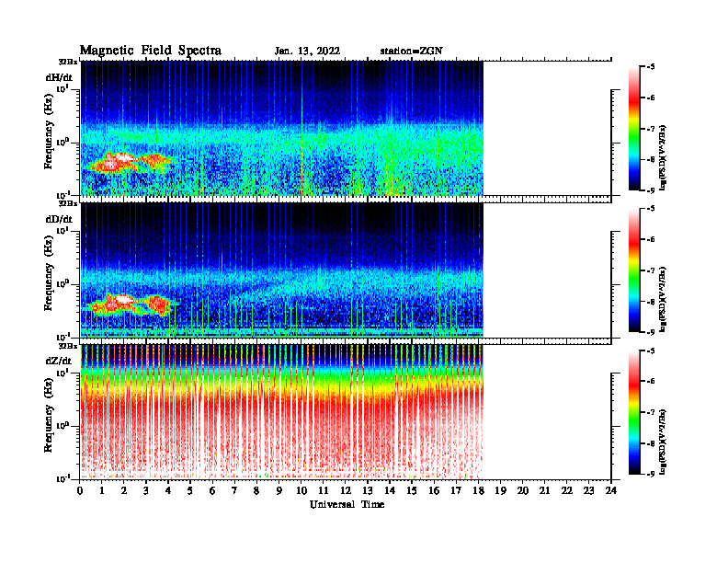The height and width of the screenshot is (563, 728).
Task: Click the "Magnetic Field Spectra" title
Action: click(151, 51)
